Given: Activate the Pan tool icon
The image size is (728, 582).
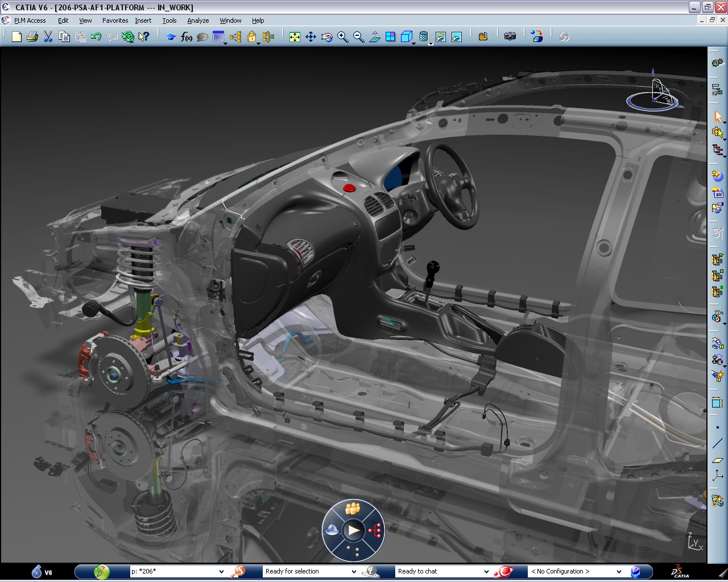Looking at the screenshot, I should pyautogui.click(x=311, y=37).
